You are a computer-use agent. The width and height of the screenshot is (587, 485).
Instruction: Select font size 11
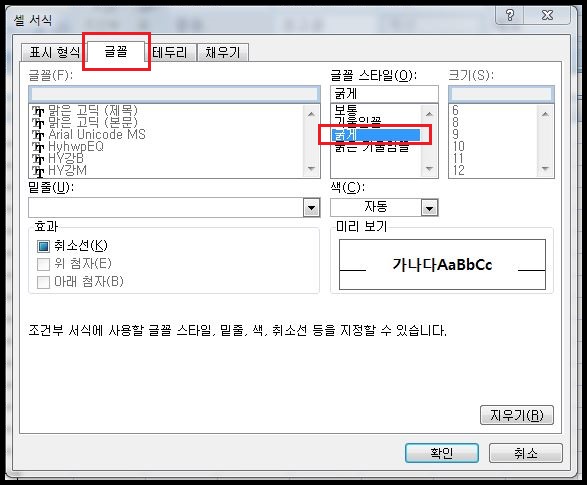[458, 158]
